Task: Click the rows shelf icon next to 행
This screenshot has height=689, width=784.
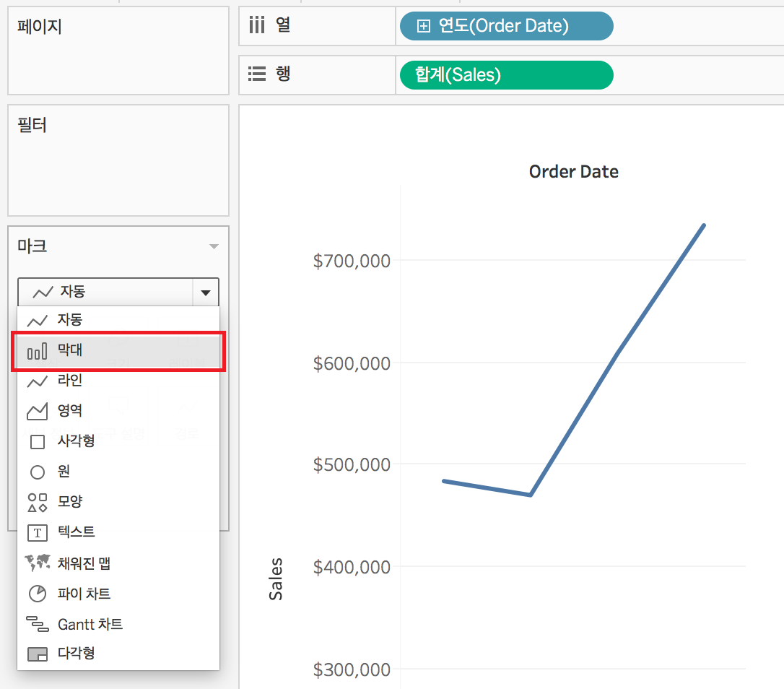Action: pyautogui.click(x=257, y=74)
